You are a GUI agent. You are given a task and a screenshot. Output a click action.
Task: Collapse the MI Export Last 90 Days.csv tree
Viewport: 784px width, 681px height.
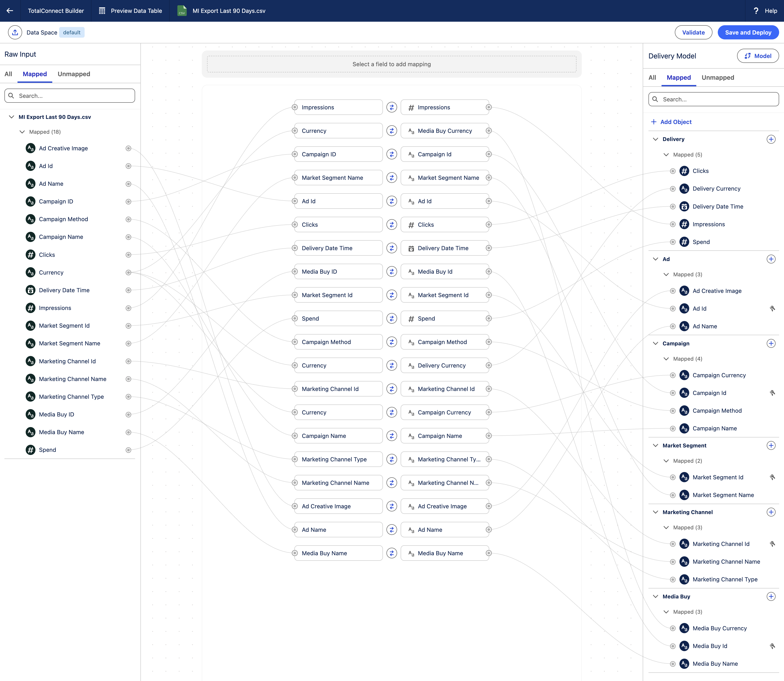click(x=11, y=117)
